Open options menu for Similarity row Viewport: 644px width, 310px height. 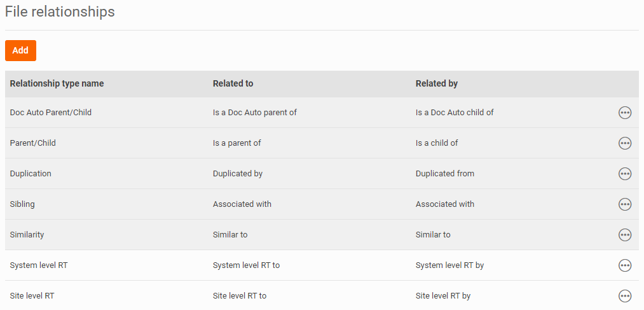tap(625, 235)
